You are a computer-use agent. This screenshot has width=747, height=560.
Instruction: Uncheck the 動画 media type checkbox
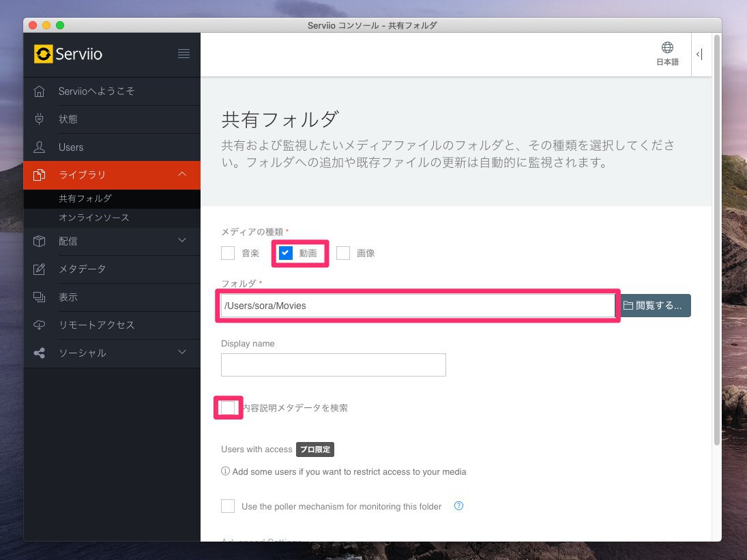285,253
